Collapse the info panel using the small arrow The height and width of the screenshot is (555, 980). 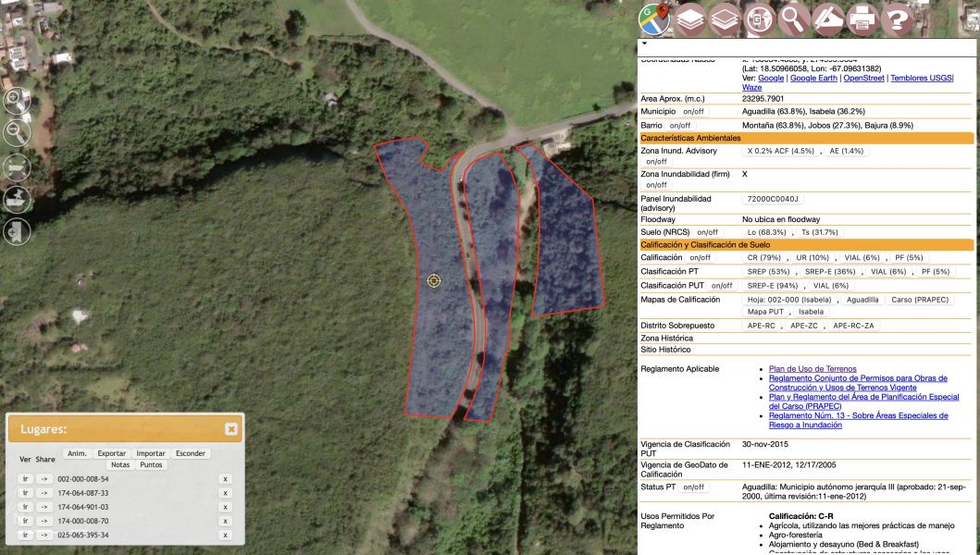(644, 43)
